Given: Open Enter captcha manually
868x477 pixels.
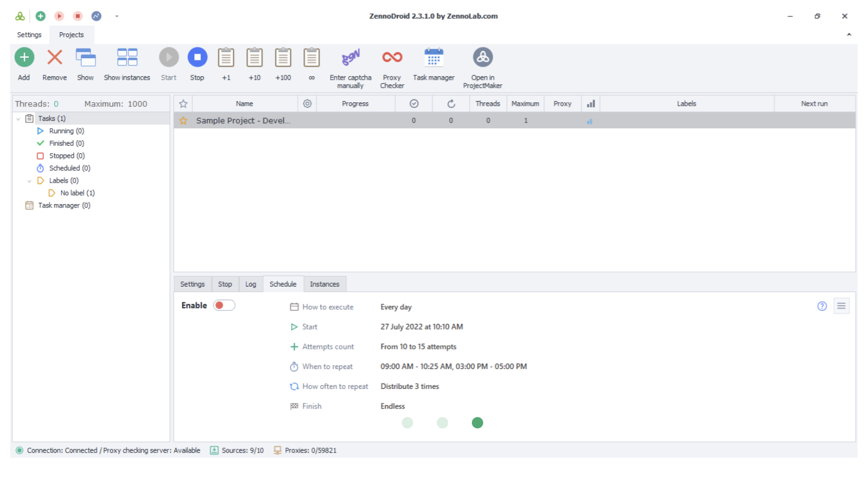Looking at the screenshot, I should coord(350,68).
